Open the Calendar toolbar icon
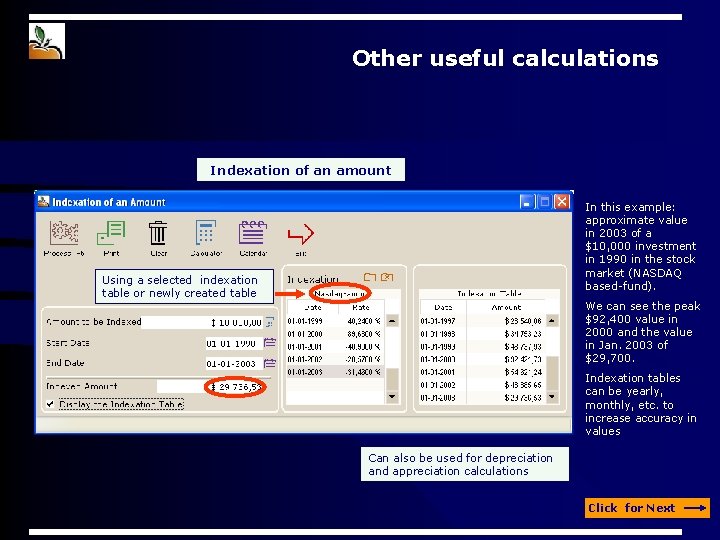The width and height of the screenshot is (720, 540). pyautogui.click(x=253, y=232)
